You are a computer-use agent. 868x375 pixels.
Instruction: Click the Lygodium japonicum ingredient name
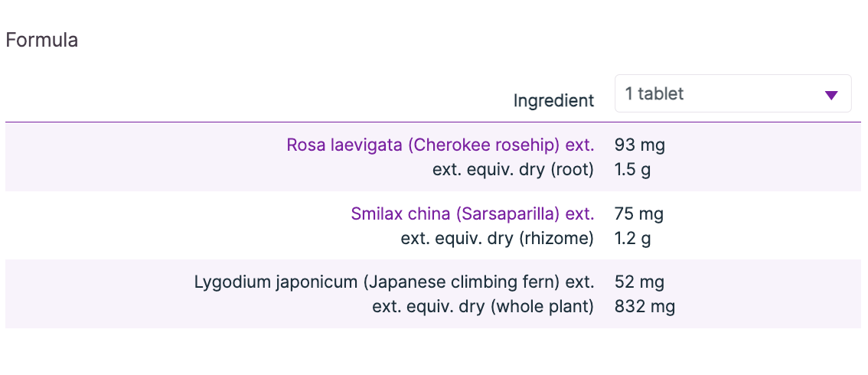point(393,282)
